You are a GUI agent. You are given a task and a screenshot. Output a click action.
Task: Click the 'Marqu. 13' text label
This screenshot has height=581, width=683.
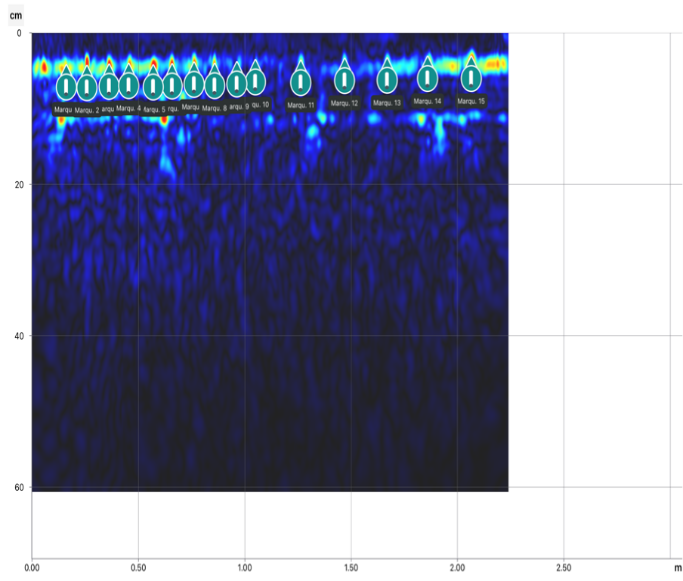tap(387, 103)
